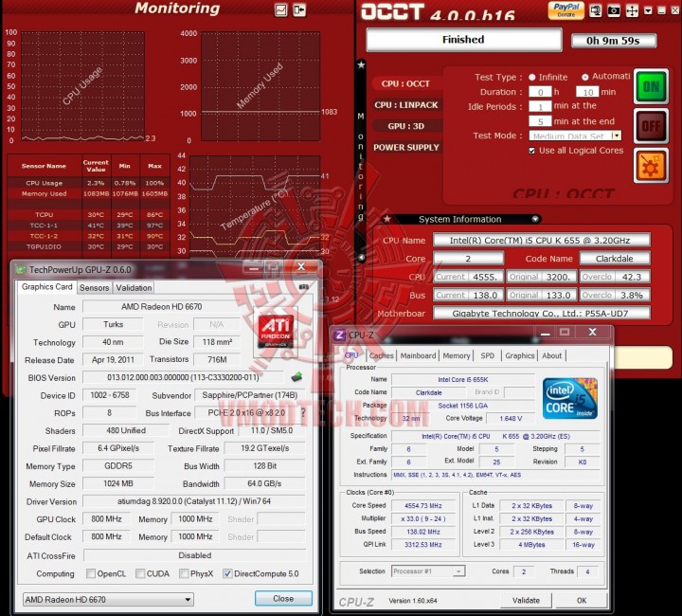Click the Core Speed 4554.73 MHz value in CPU-Z
The height and width of the screenshot is (616, 682).
tap(423, 505)
